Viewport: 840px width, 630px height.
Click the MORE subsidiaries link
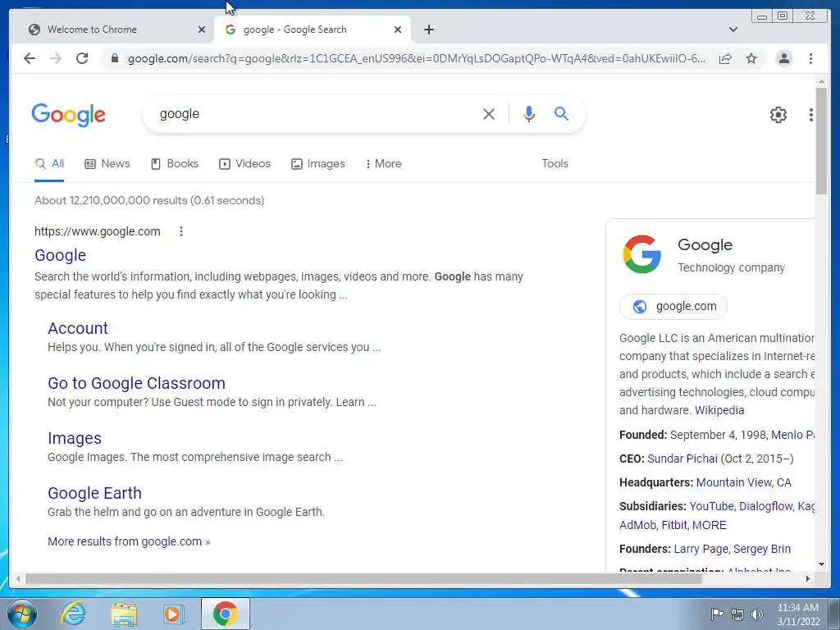710,526
